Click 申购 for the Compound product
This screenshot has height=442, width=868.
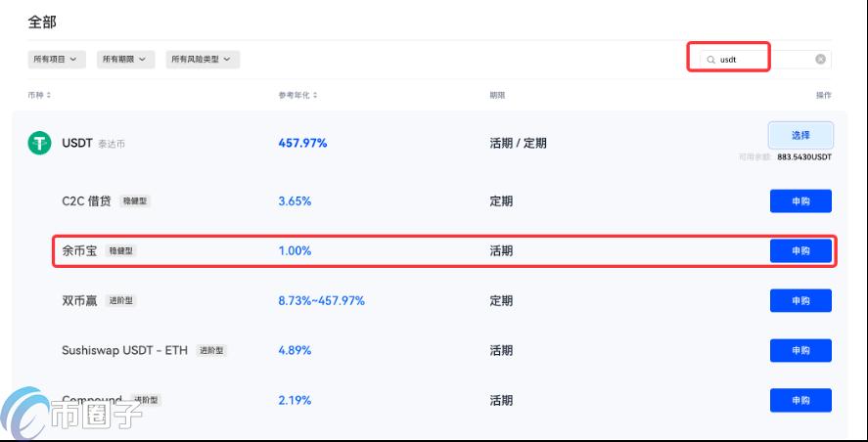tap(800, 400)
